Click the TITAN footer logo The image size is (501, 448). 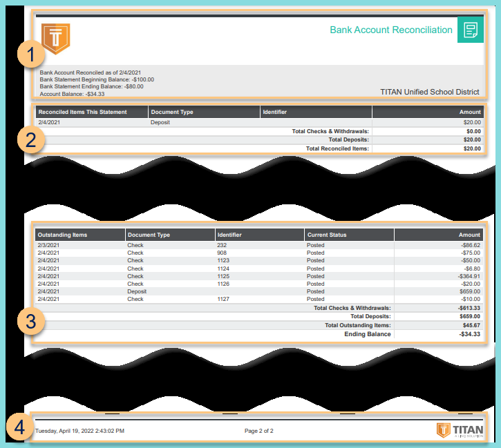[460, 431]
